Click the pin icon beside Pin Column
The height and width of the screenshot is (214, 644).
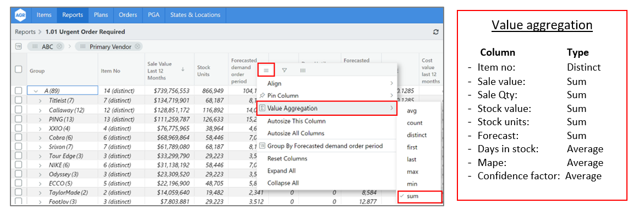tap(262, 96)
